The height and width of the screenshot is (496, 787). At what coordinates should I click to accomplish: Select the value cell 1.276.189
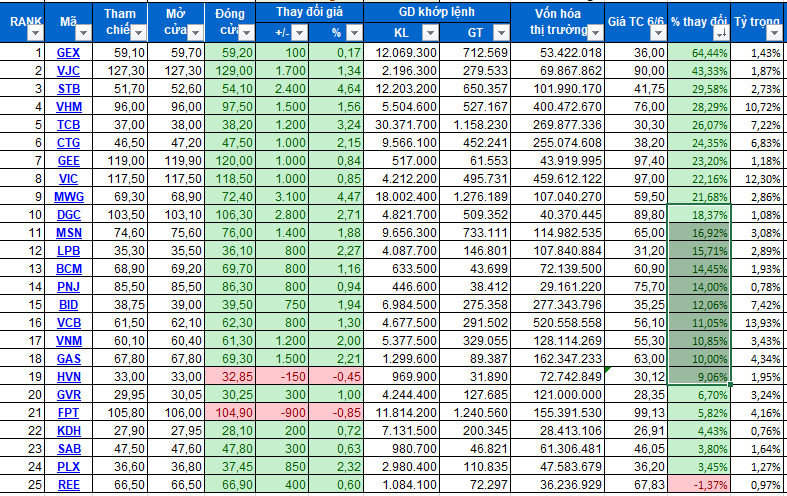tap(475, 197)
